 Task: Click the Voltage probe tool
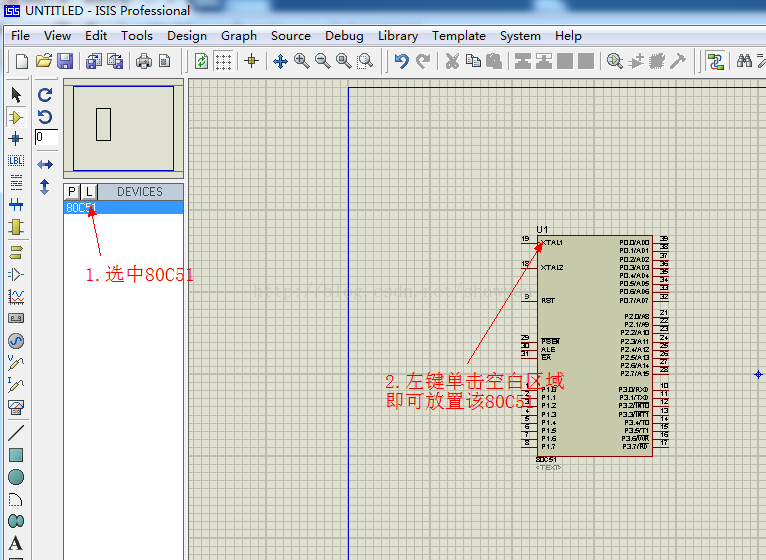coord(16,363)
